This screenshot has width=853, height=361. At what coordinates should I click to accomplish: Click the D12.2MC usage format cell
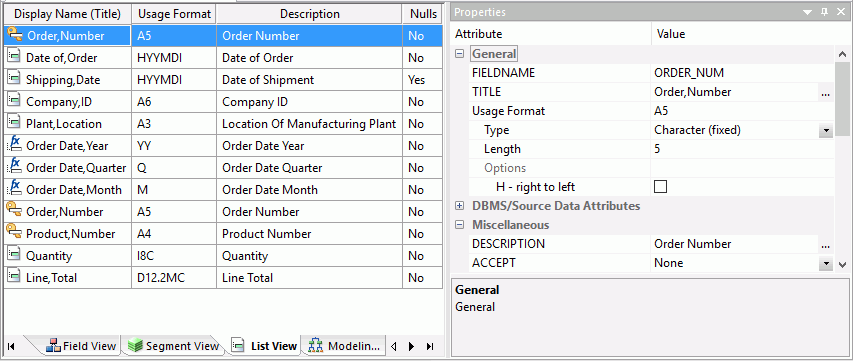(174, 278)
